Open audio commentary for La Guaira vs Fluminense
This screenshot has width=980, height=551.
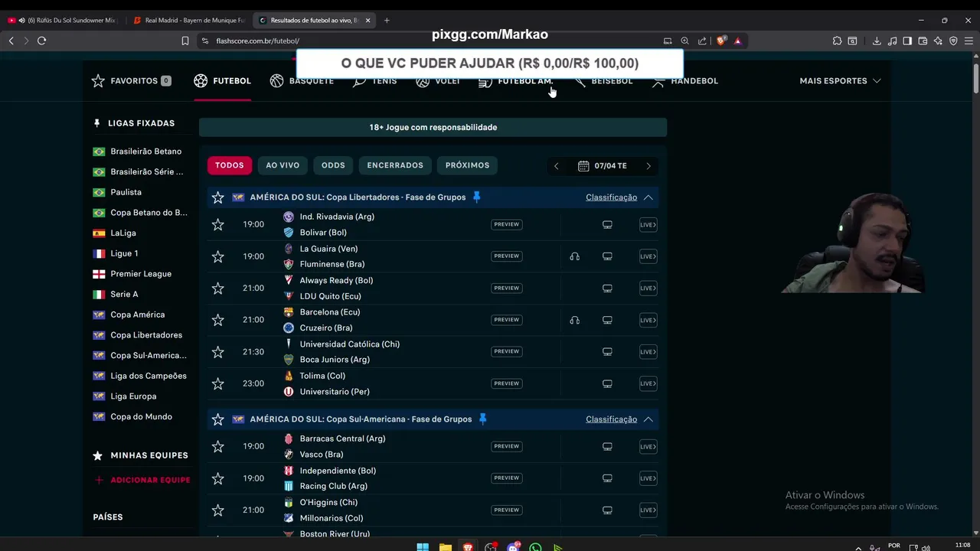tap(574, 256)
